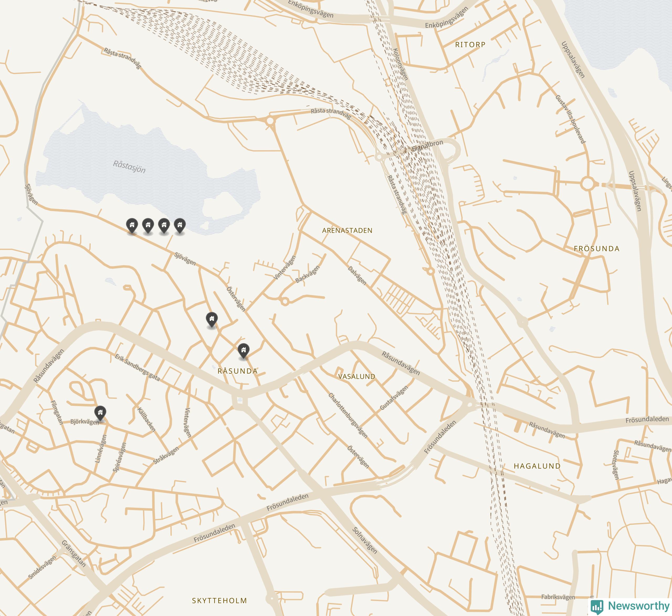Open the house marker just above the Råsunda label
The image size is (672, 616).
244,351
